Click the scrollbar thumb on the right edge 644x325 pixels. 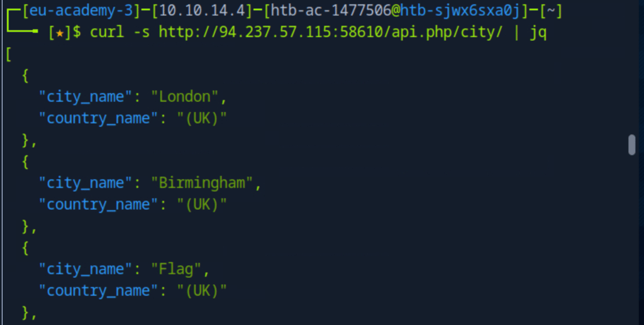(631, 145)
